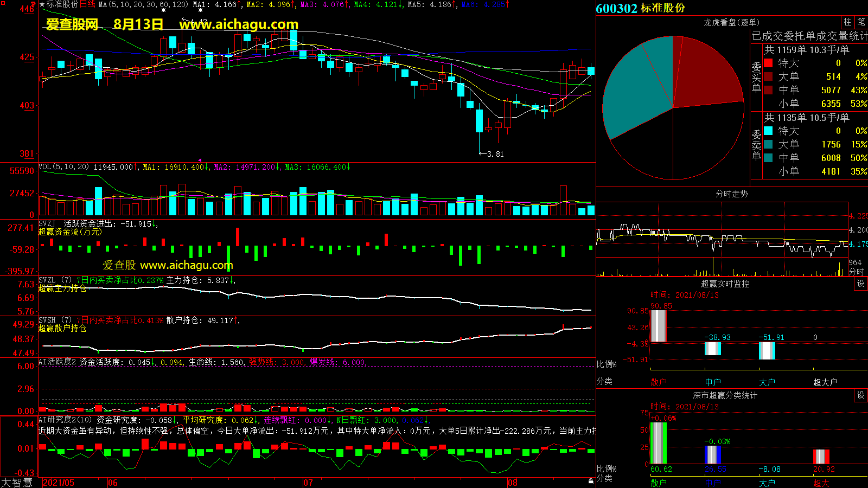The image size is (868, 488).
Task: Click the small red square at top-left corner
Action: 3,3
